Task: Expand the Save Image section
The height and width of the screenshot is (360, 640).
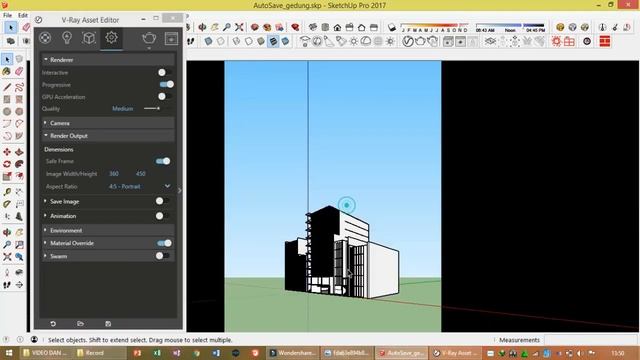Action: click(45, 201)
